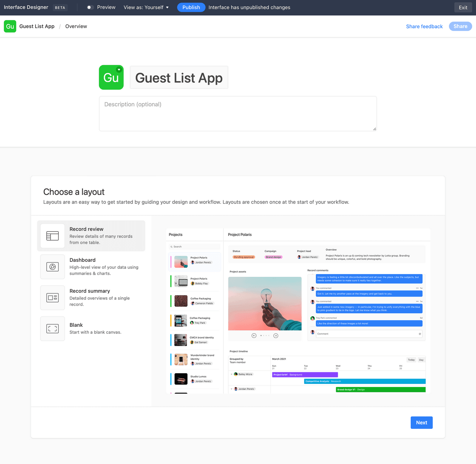
Task: Click the large Guest List App icon
Action: (111, 77)
